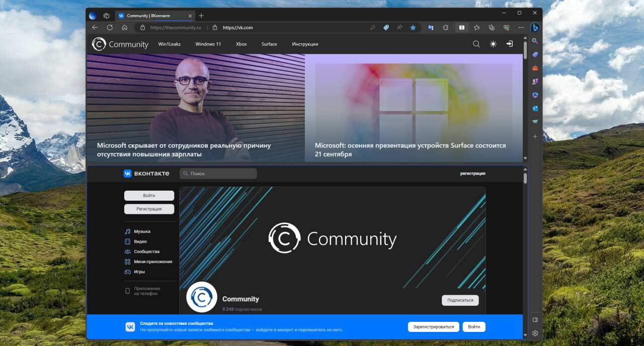Toggle the hide sidebar button
This screenshot has width=644, height=346.
(x=535, y=319)
